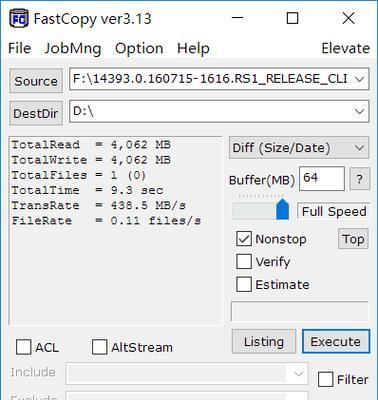Viewport: 378px width, 400px height.
Task: Click the Execute button
Action: (x=336, y=342)
